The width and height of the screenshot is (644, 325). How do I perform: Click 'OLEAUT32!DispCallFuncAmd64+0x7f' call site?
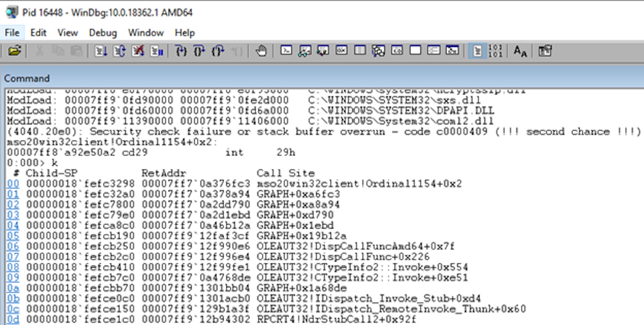coord(356,246)
